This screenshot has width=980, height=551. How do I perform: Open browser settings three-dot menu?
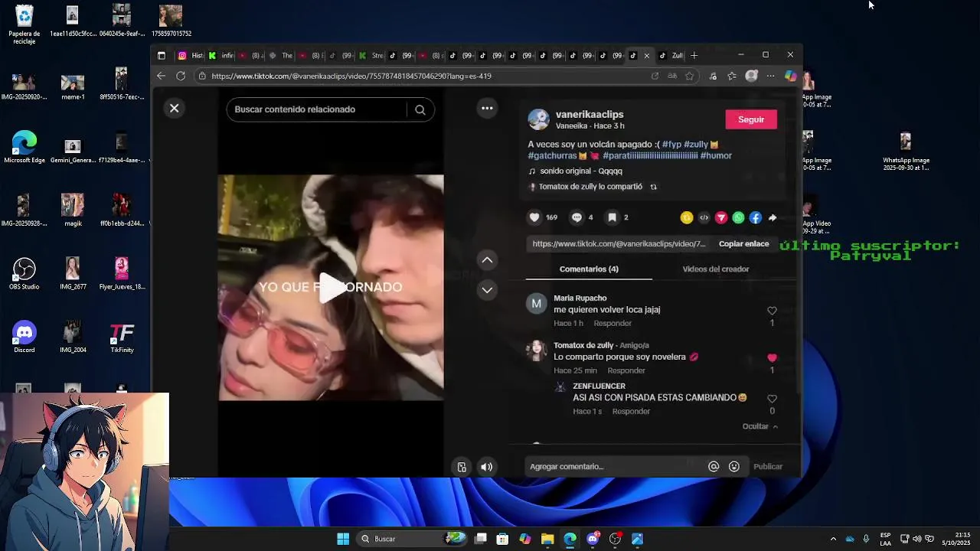770,76
